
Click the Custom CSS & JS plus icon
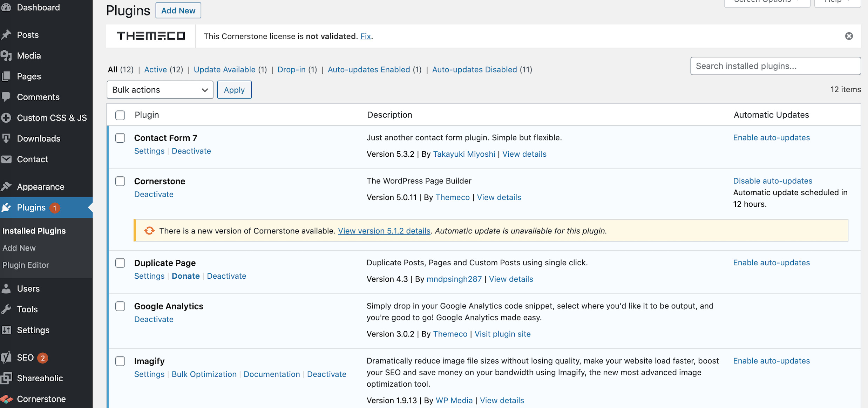coord(6,117)
